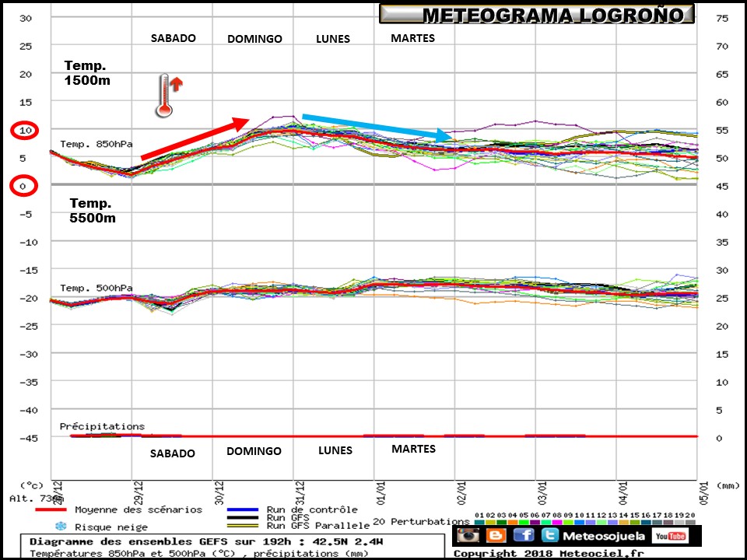
Task: Select perturbation 06 purple color swatch
Action: [535, 523]
